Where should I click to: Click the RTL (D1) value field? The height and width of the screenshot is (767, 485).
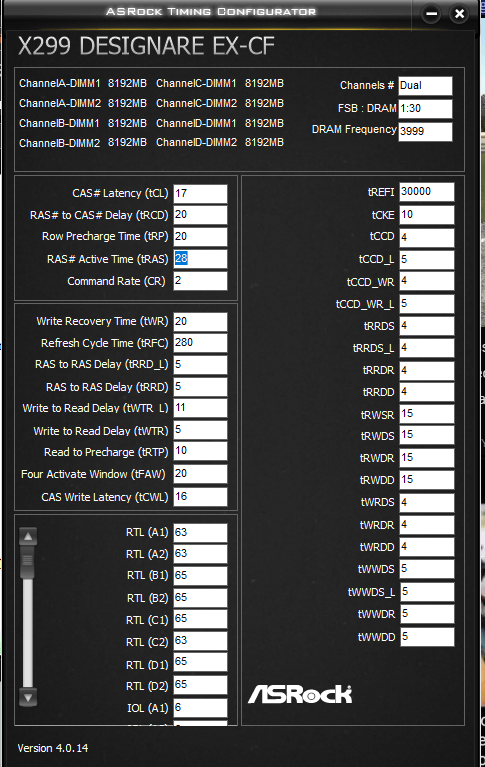point(200,662)
